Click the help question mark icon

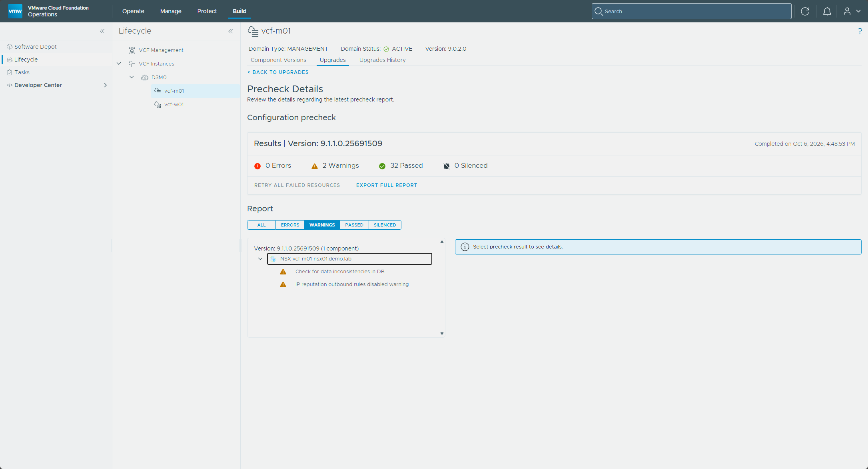pyautogui.click(x=860, y=31)
